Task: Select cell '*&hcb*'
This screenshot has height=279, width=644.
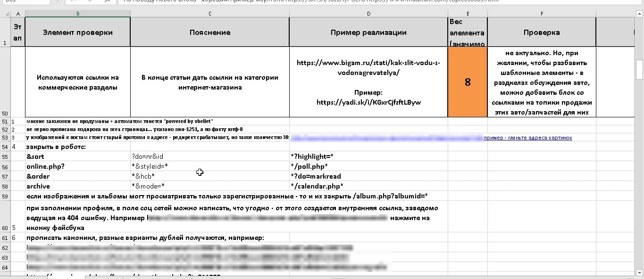Action: (x=210, y=176)
